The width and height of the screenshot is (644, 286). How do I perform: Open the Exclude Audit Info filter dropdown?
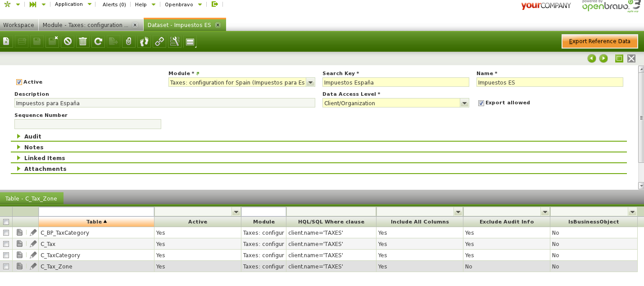pos(545,212)
